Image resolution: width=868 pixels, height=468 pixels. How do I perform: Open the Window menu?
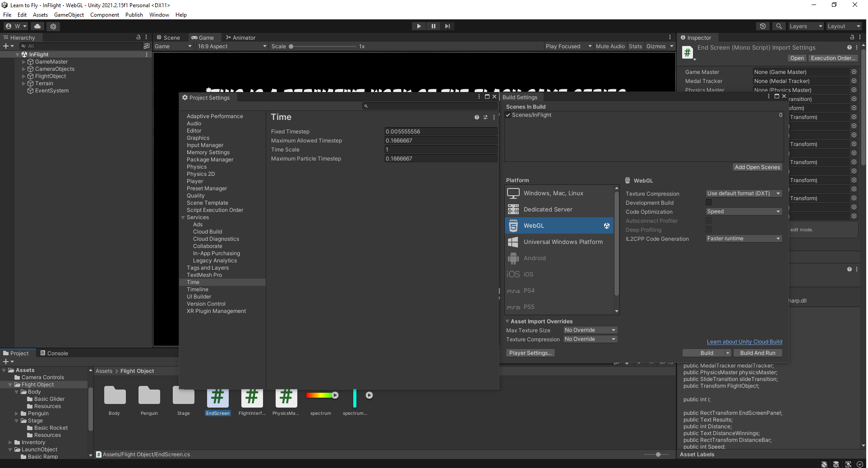159,15
